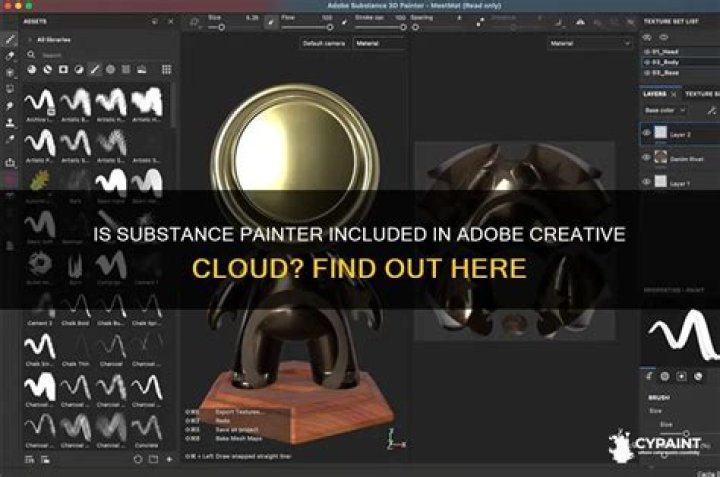This screenshot has height=477, width=720.
Task: Open the Default camera dropdown
Action: point(325,44)
